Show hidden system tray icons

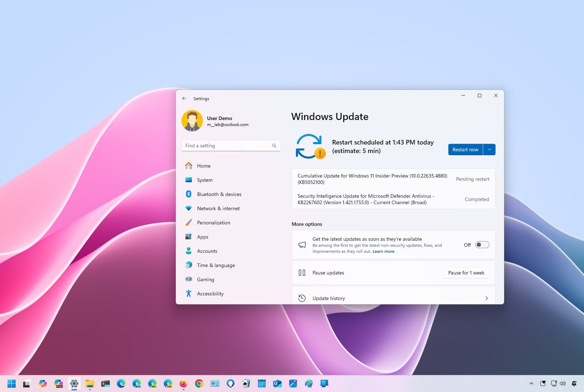(x=531, y=383)
